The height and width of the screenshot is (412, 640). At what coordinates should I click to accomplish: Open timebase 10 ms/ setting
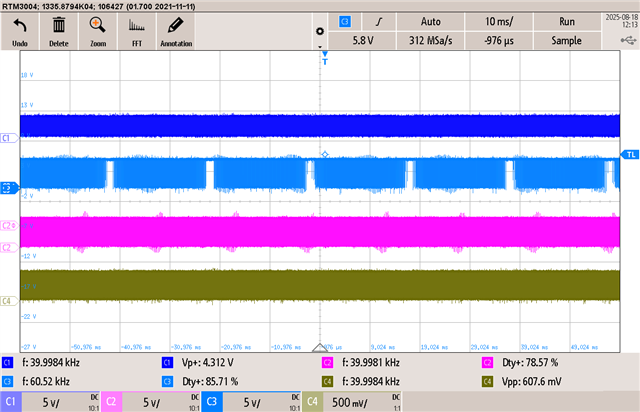pos(499,22)
